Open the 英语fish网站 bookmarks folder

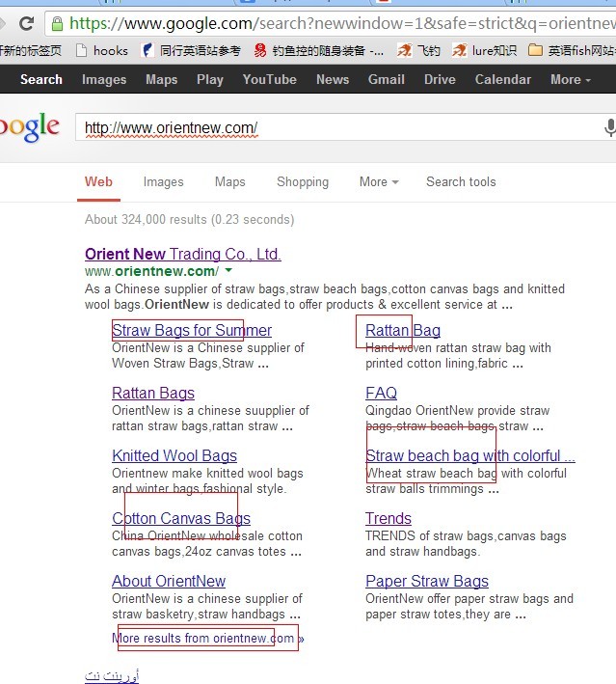tap(572, 51)
